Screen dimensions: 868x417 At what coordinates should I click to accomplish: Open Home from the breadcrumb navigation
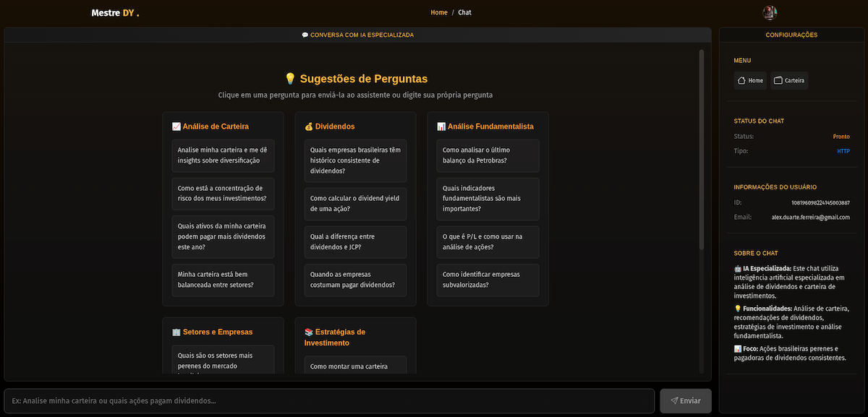(439, 12)
